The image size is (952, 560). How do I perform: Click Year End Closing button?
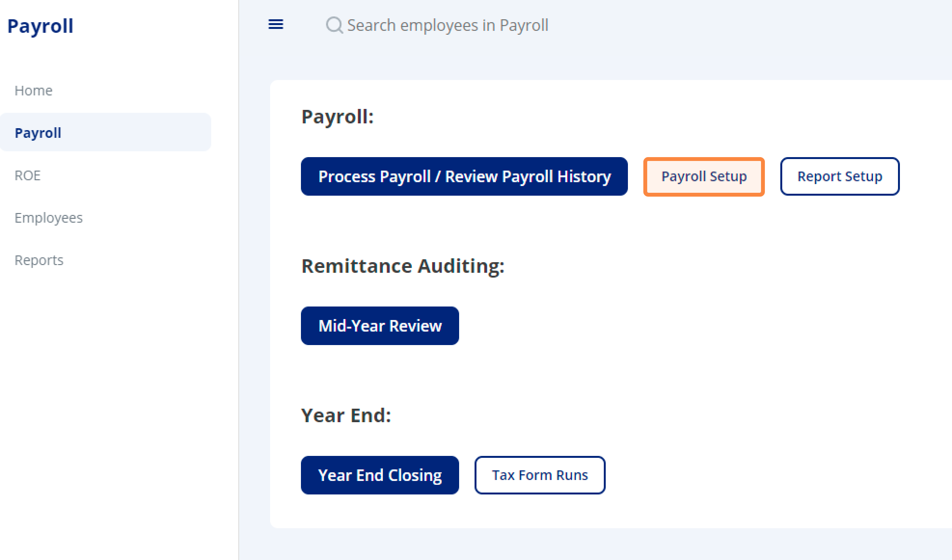tap(380, 475)
